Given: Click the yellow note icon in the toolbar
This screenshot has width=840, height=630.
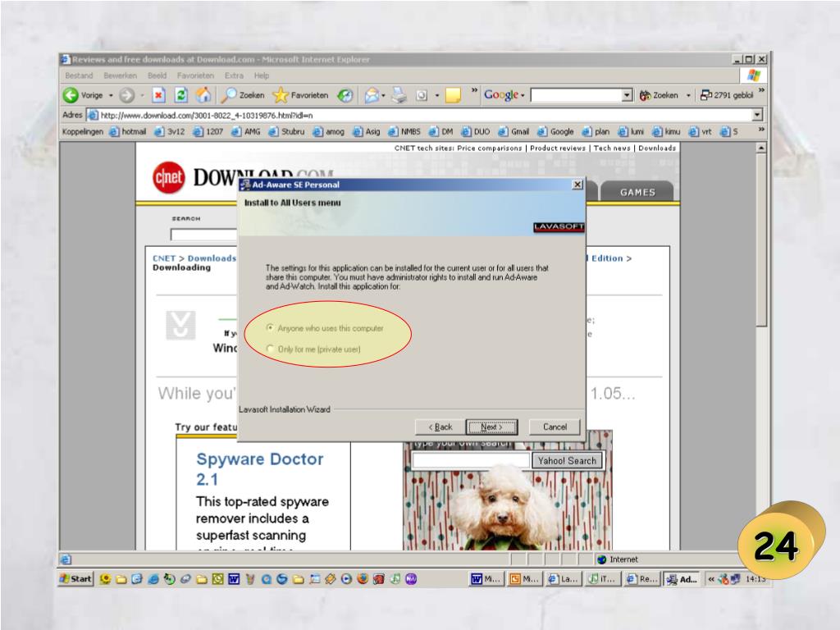Looking at the screenshot, I should [x=453, y=95].
